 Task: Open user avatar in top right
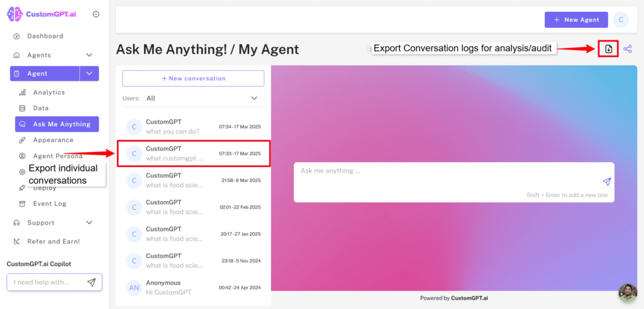pos(621,19)
